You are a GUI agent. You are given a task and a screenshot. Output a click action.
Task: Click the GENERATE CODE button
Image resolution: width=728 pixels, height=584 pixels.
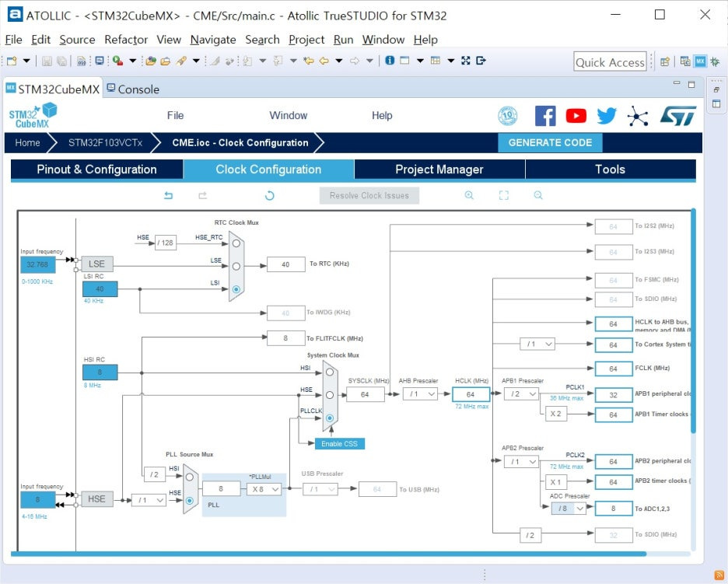pyautogui.click(x=550, y=142)
